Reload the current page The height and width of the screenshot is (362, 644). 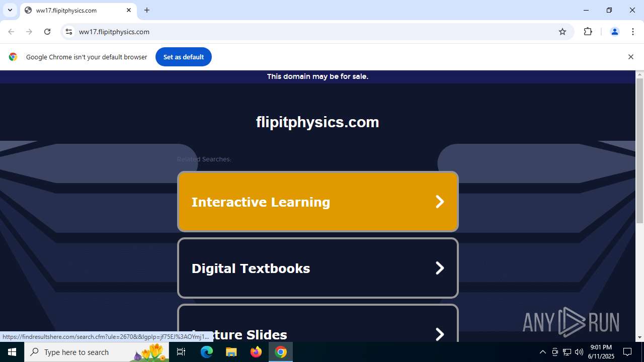[47, 32]
